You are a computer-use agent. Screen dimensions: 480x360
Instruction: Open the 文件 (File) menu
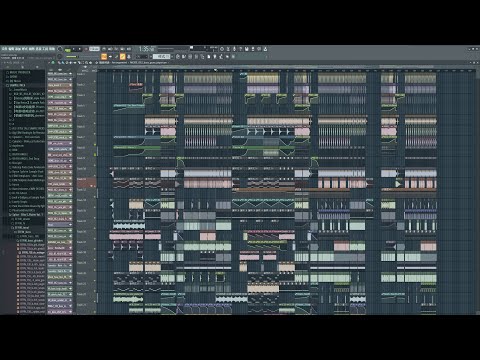4,49
